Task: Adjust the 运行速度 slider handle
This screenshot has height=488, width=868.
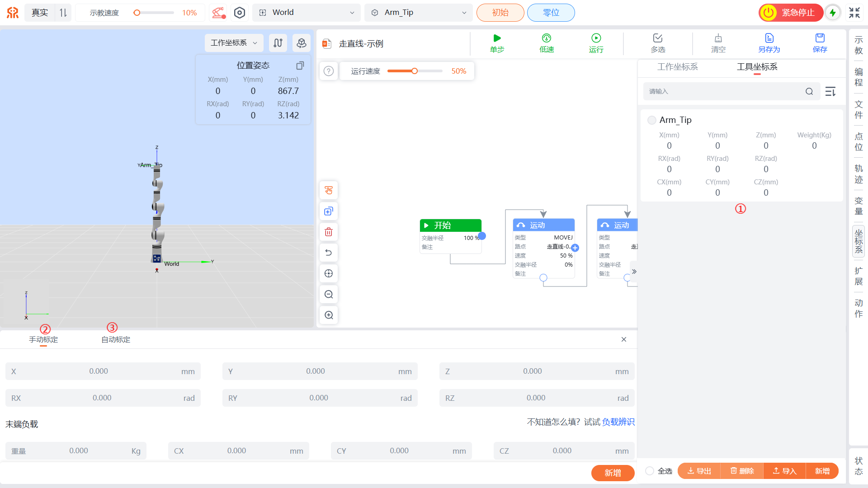Action: 414,71
